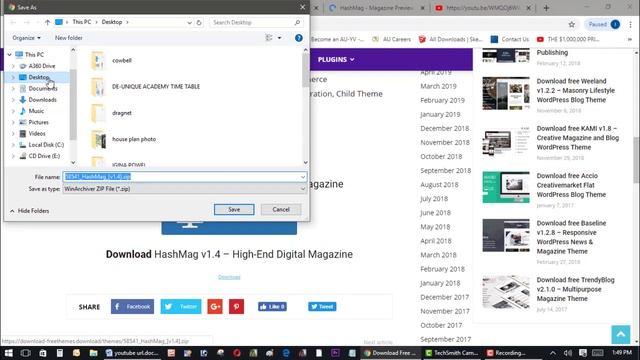
Task: Click the New folder button
Action: [69, 38]
